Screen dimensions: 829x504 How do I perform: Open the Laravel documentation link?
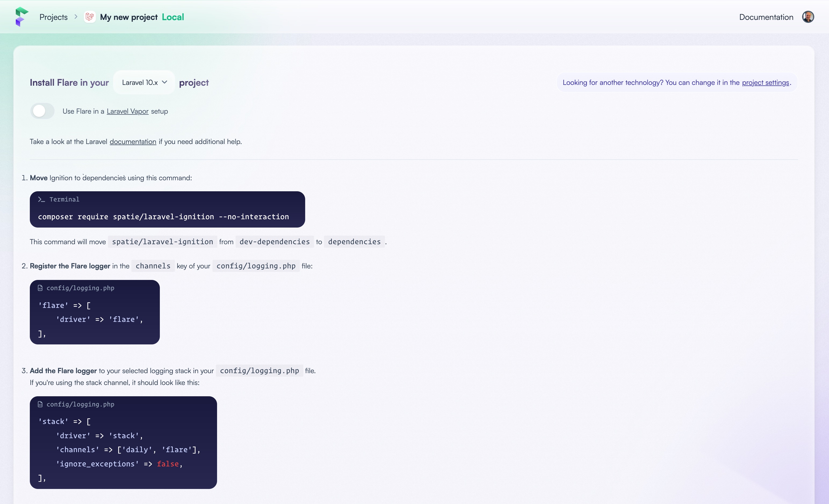tap(133, 142)
